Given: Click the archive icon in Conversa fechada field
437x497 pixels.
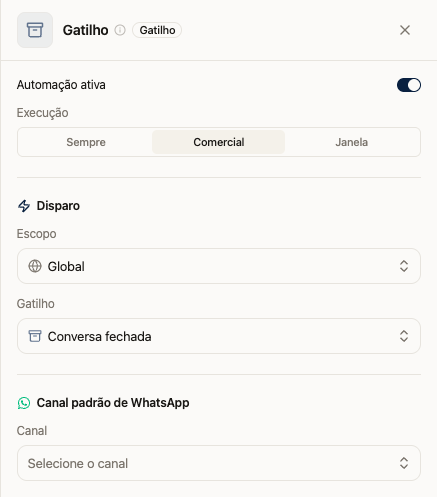Looking at the screenshot, I should (35, 336).
